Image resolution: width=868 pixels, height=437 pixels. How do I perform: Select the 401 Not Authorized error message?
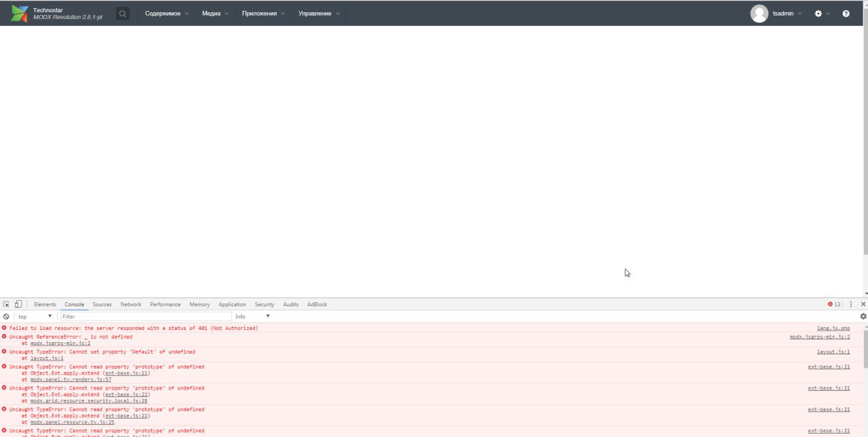click(x=134, y=328)
